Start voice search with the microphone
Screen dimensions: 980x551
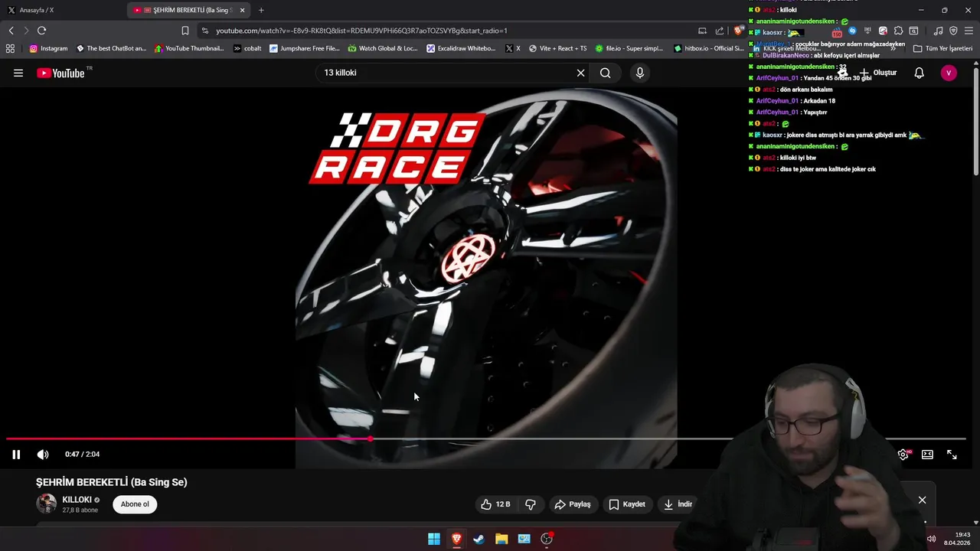pyautogui.click(x=640, y=73)
